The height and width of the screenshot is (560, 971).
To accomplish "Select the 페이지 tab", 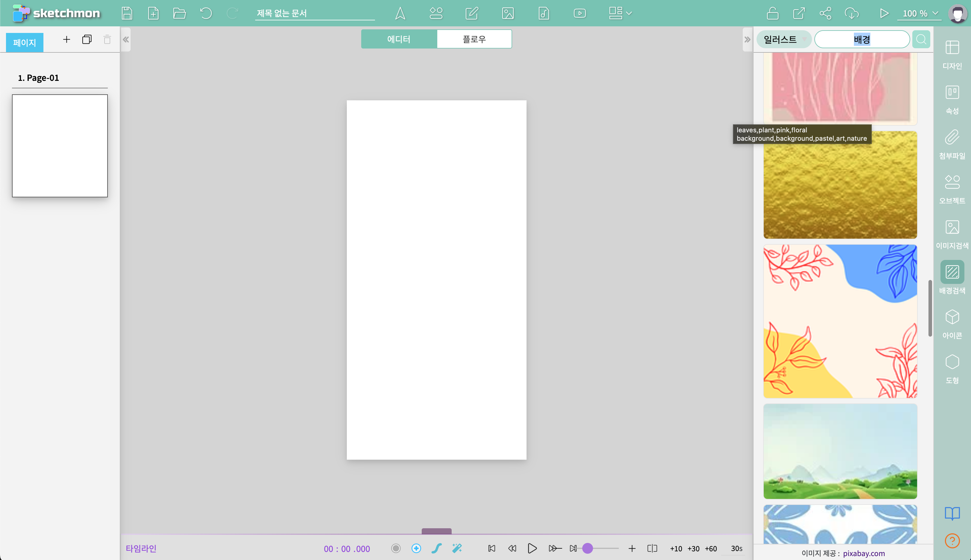I will click(25, 42).
